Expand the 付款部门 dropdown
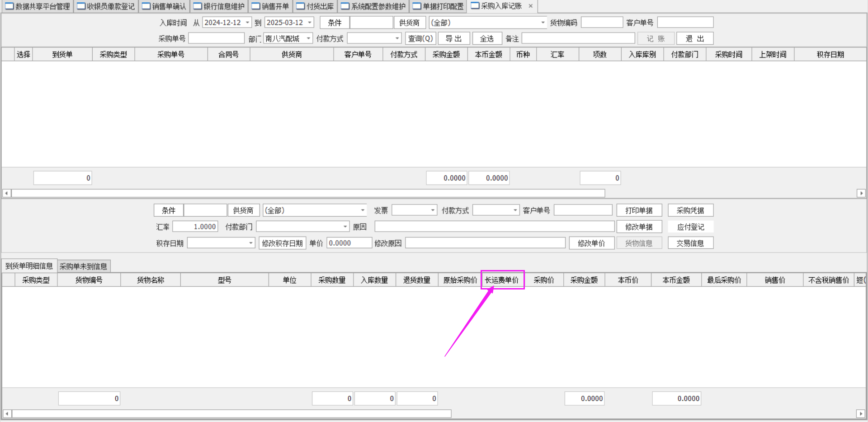The height and width of the screenshot is (422, 868). pyautogui.click(x=345, y=227)
